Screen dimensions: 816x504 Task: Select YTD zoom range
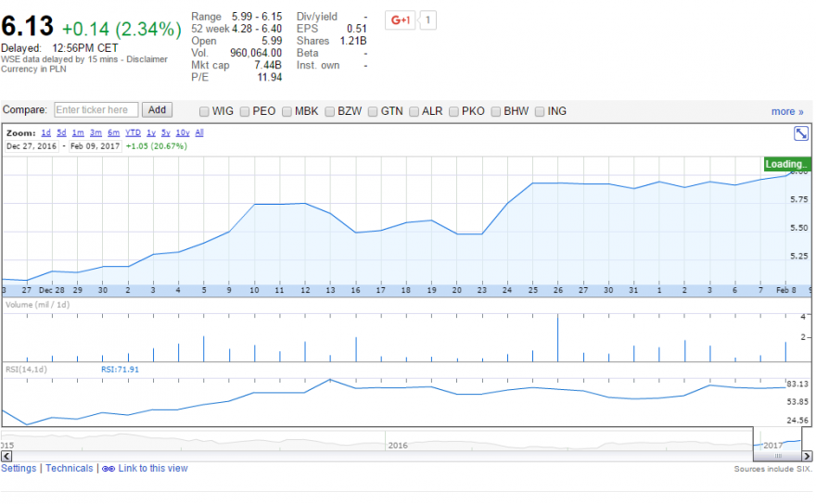coord(133,133)
